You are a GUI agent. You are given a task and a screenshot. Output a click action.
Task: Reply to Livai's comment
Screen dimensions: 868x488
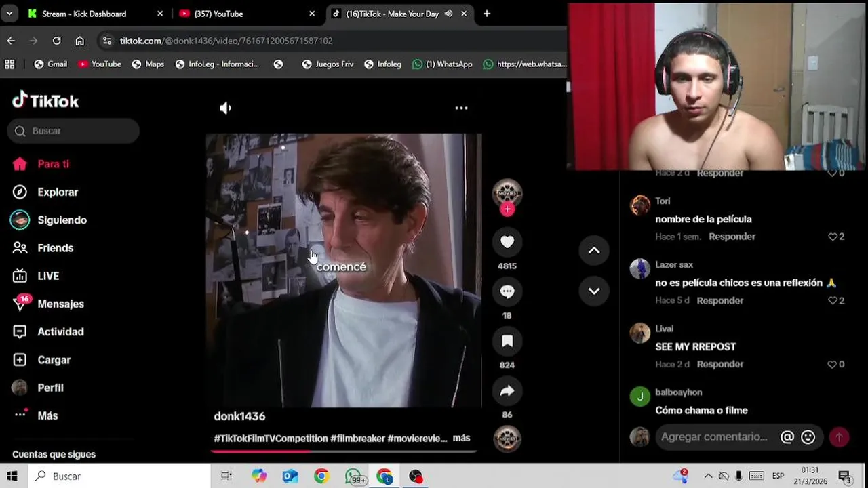coord(719,364)
